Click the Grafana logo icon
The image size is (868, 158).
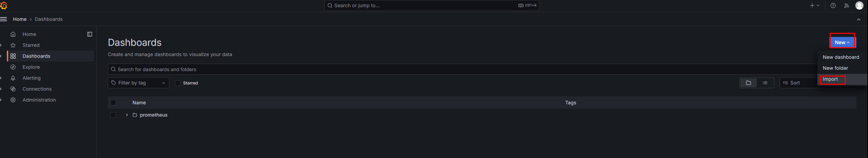click(4, 5)
